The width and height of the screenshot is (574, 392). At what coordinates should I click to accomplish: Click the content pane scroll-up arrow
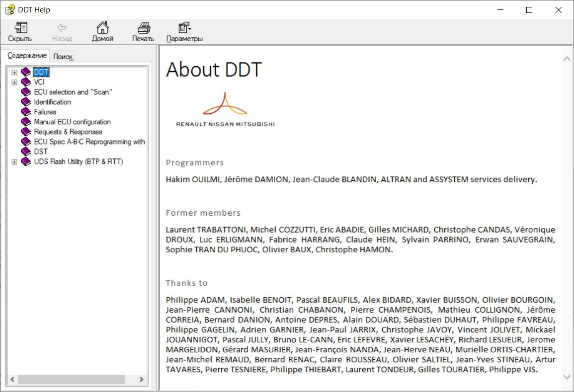click(567, 59)
